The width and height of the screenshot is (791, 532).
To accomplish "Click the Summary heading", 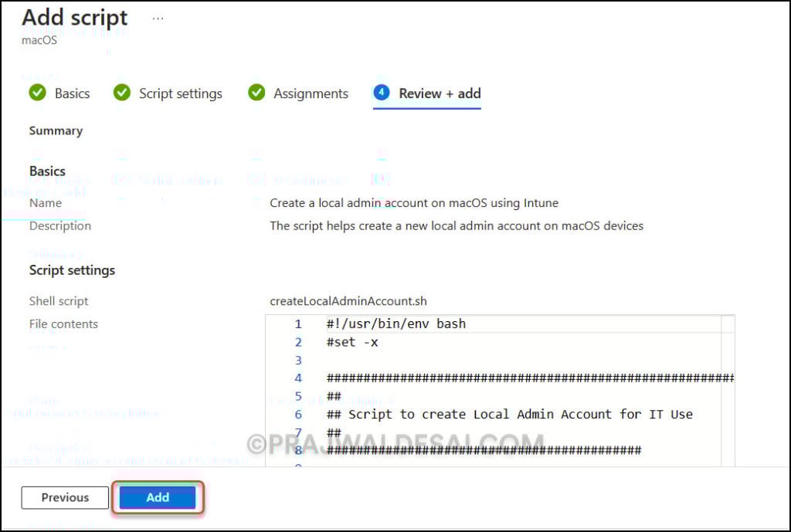I will coord(56,130).
